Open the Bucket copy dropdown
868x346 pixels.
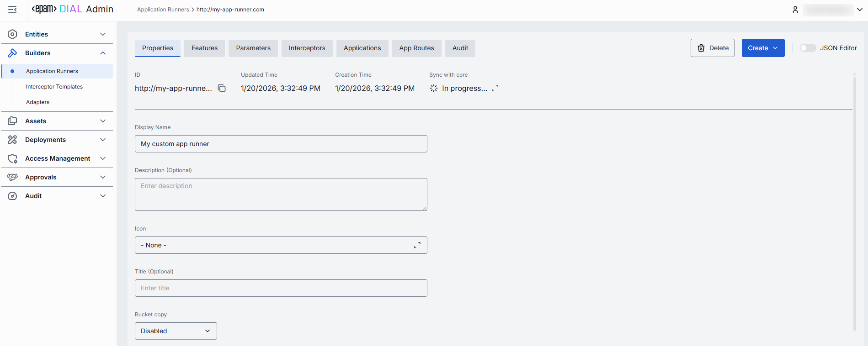[x=176, y=331]
